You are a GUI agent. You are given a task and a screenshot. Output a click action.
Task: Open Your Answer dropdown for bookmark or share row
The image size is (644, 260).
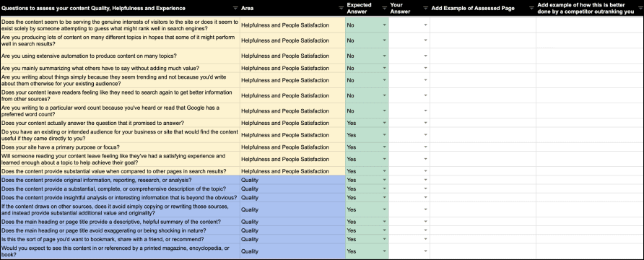[425, 239]
